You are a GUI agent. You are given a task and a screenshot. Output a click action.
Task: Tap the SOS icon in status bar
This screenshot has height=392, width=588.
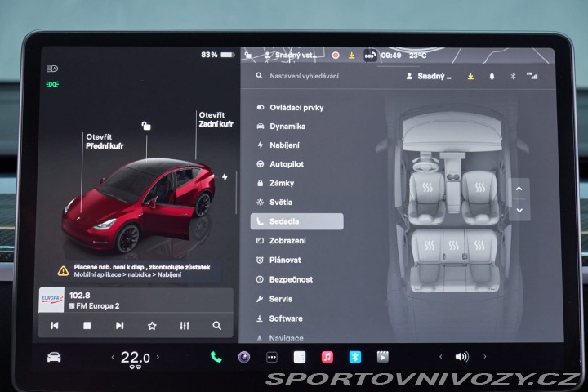tap(369, 56)
